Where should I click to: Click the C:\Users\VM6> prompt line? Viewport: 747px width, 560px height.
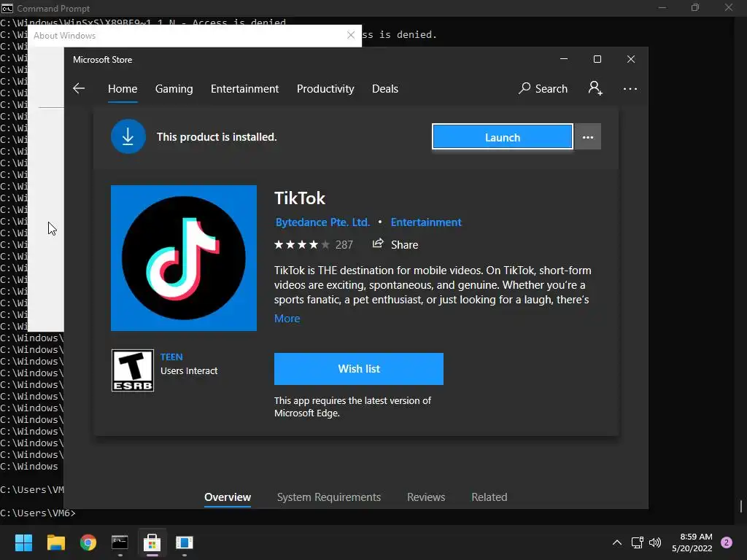[38, 513]
